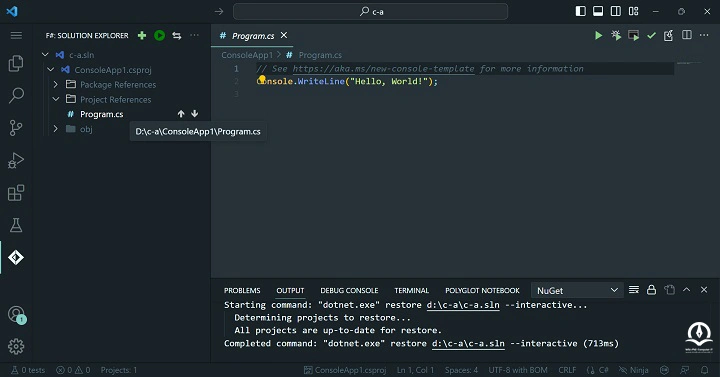Click Program.cs in the breadcrumb
Viewport: 720px width, 377px height.
pos(320,55)
